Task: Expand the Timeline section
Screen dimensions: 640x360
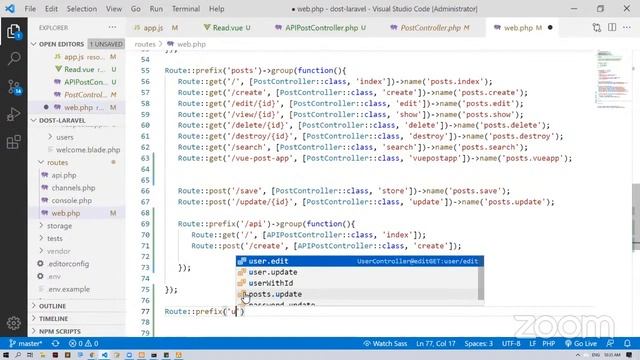Action: (x=53, y=319)
